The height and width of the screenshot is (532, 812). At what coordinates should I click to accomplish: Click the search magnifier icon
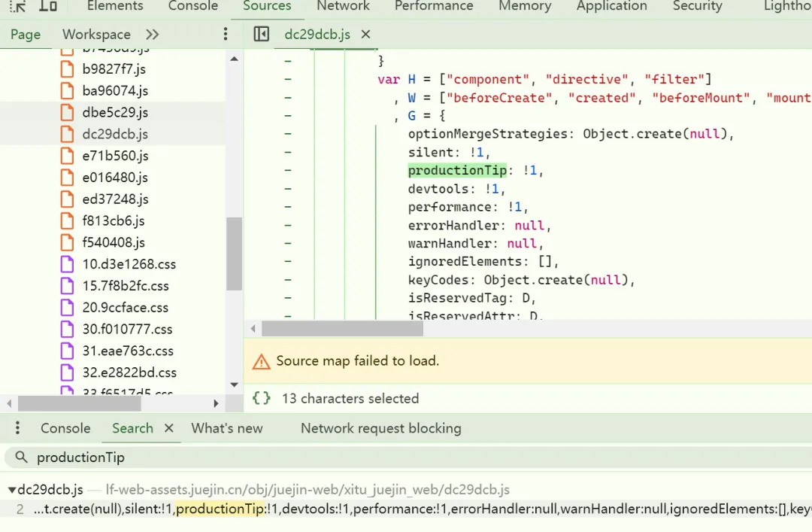(21, 458)
